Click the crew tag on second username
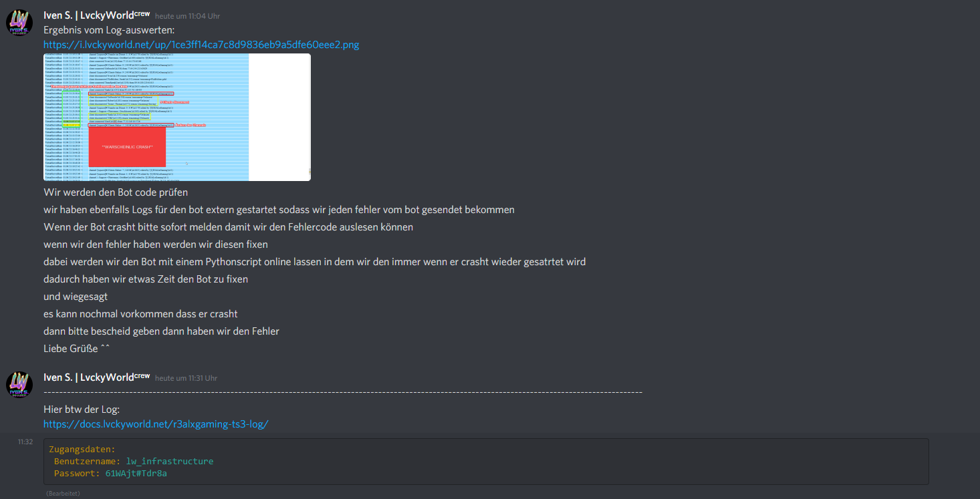980x499 pixels. coord(142,376)
